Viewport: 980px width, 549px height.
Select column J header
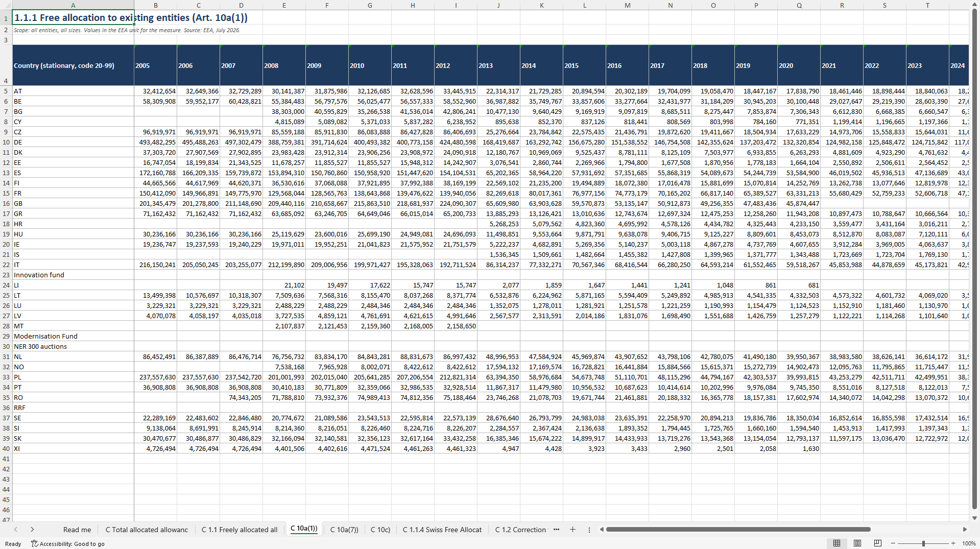tap(498, 5)
